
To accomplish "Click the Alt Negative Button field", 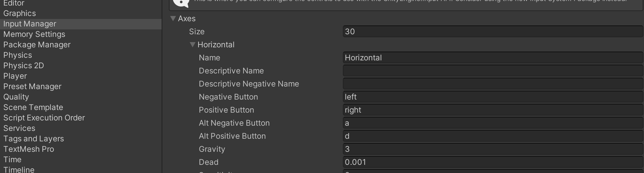I will pyautogui.click(x=492, y=123).
